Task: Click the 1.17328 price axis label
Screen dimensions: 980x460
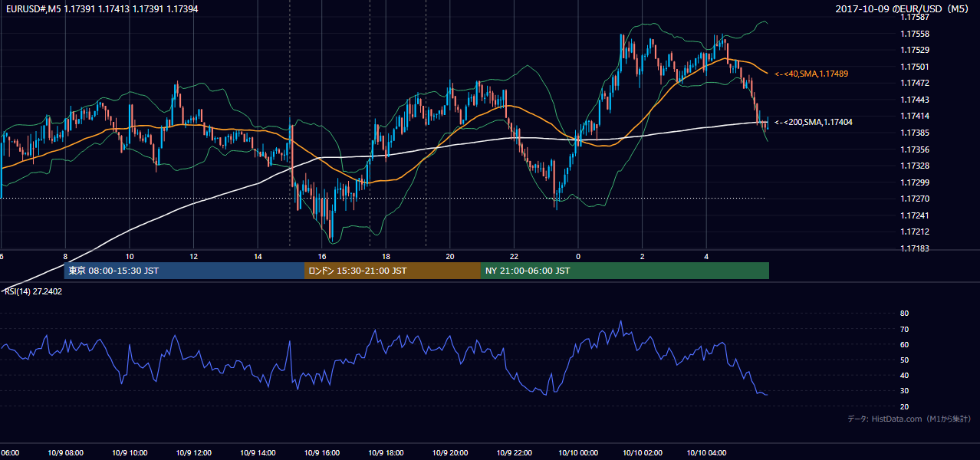Action: [916, 166]
